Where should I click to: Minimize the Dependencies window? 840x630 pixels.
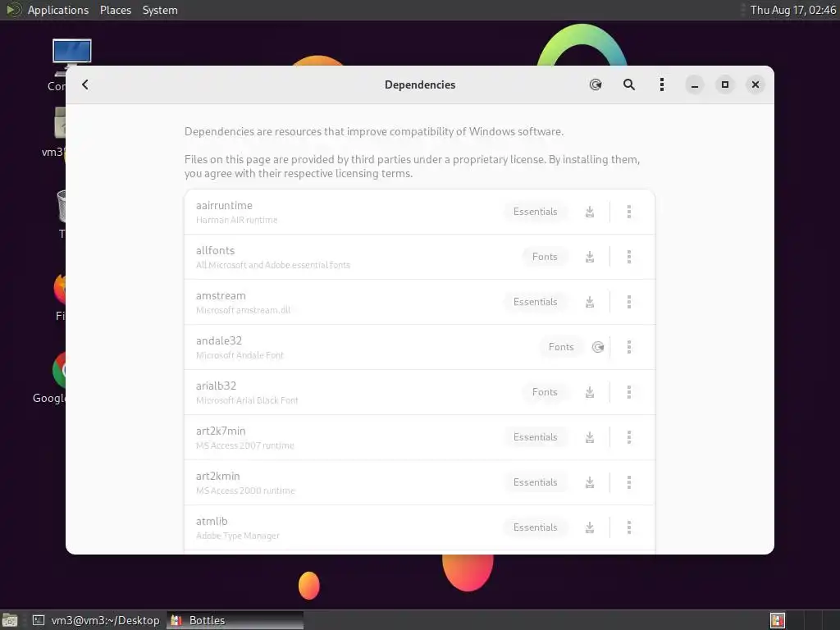694,84
